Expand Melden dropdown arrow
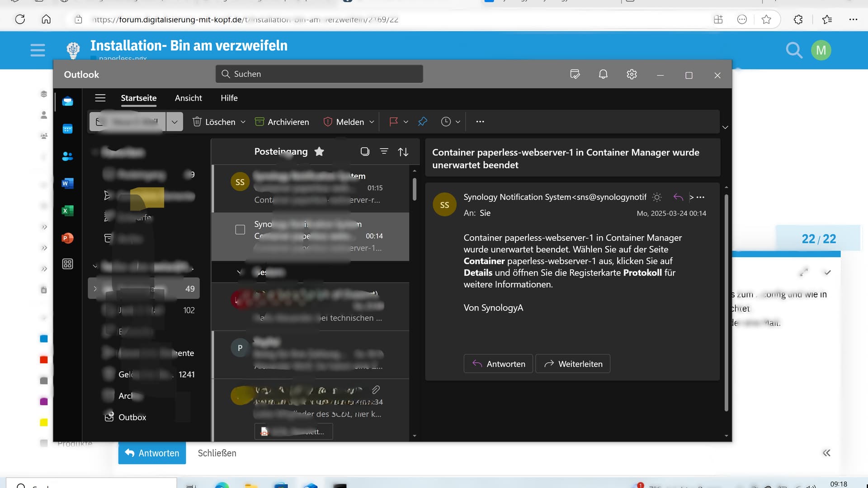Screen dimensions: 868x488 point(372,122)
